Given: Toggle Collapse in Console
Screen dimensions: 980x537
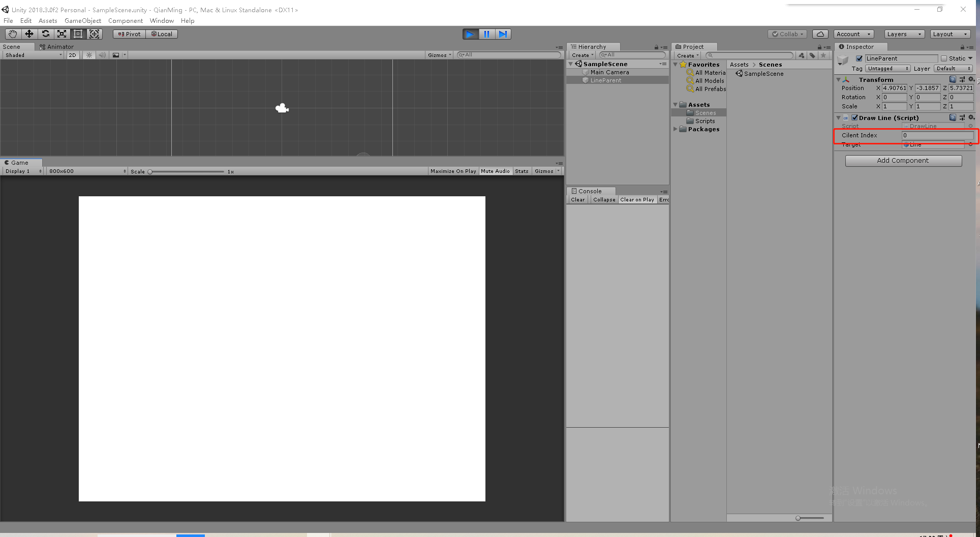Looking at the screenshot, I should (x=604, y=199).
